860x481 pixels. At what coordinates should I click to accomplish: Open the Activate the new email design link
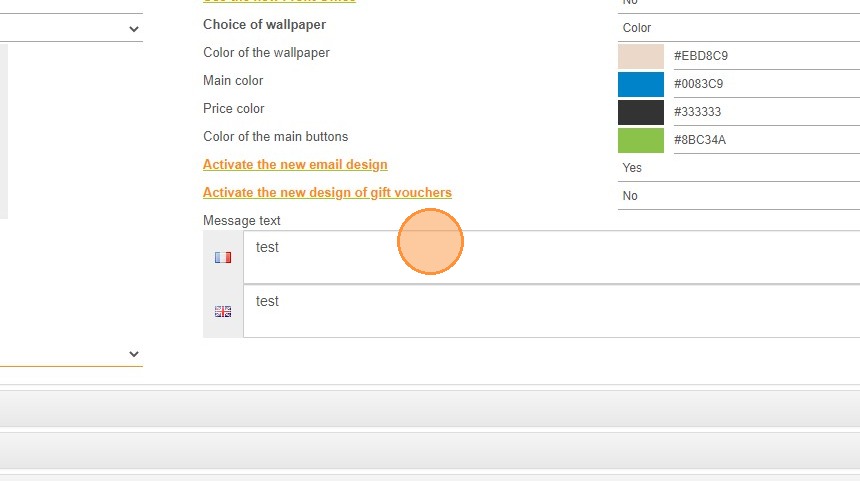[295, 165]
